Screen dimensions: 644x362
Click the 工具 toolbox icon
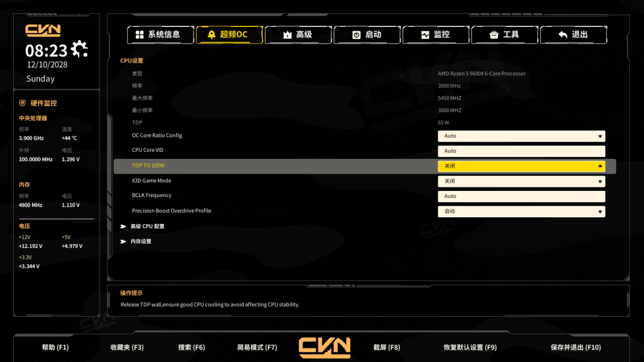coord(494,35)
